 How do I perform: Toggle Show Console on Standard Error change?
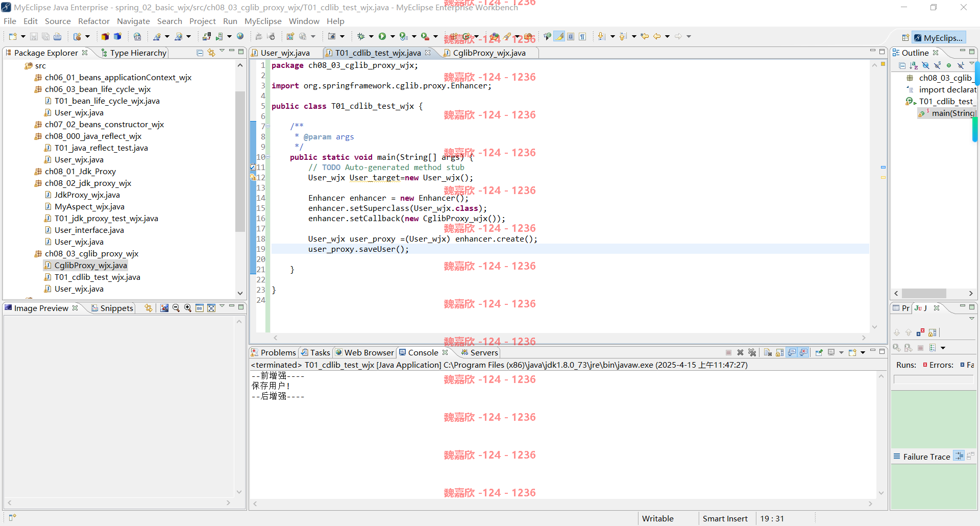point(803,352)
